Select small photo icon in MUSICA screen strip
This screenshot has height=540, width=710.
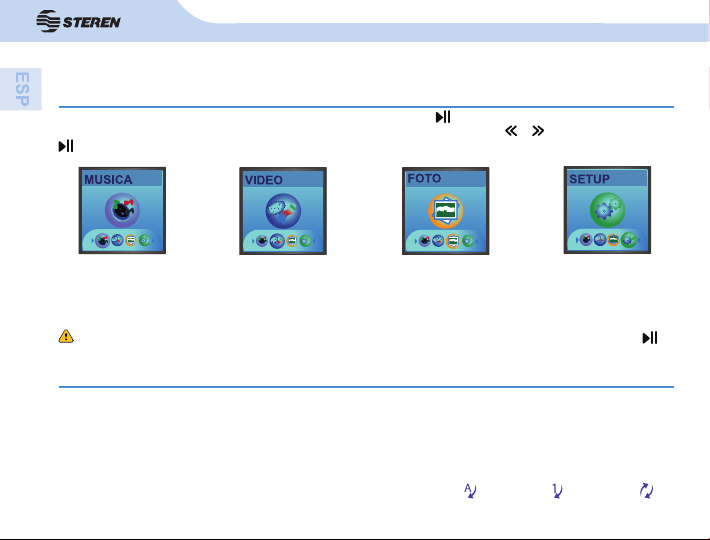131,240
